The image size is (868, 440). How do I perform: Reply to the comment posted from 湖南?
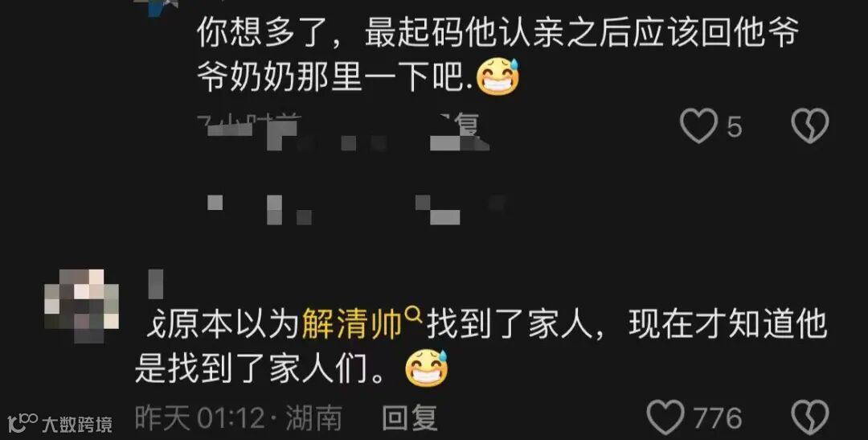point(410,417)
